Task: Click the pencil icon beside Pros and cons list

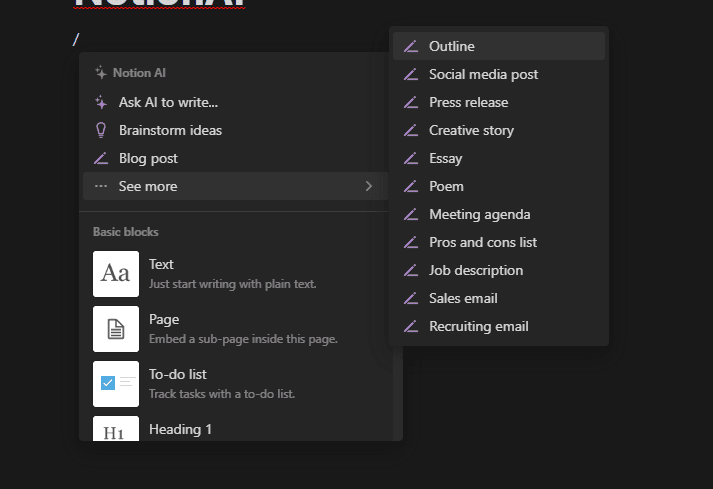Action: (411, 242)
